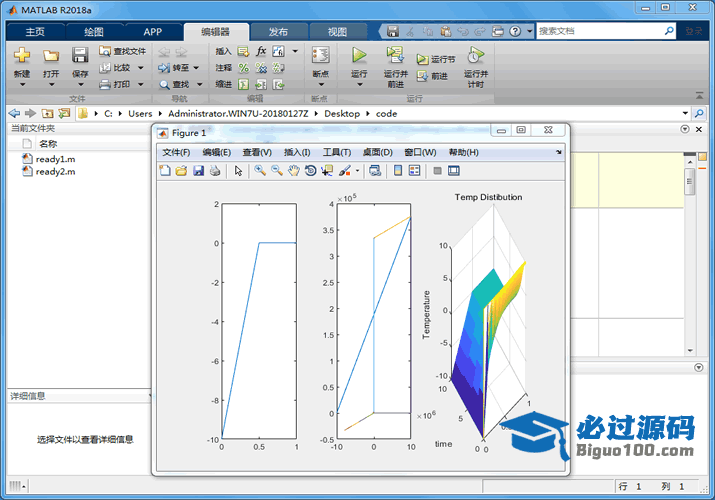Select ready1.m in the current folder
The image size is (715, 500).
coord(55,159)
